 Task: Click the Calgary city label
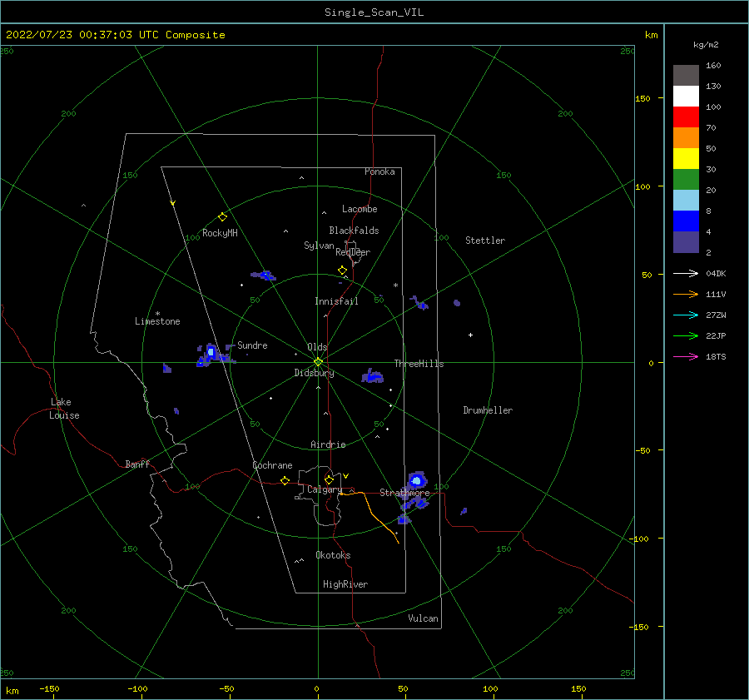(x=325, y=489)
